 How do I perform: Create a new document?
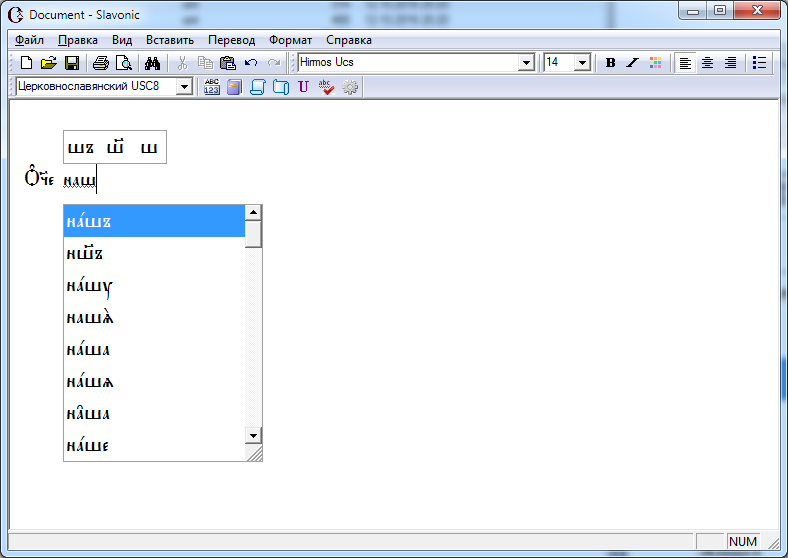pyautogui.click(x=27, y=63)
